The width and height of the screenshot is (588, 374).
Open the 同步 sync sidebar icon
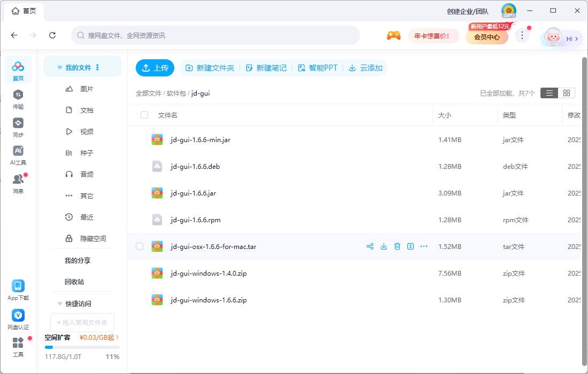pyautogui.click(x=18, y=127)
